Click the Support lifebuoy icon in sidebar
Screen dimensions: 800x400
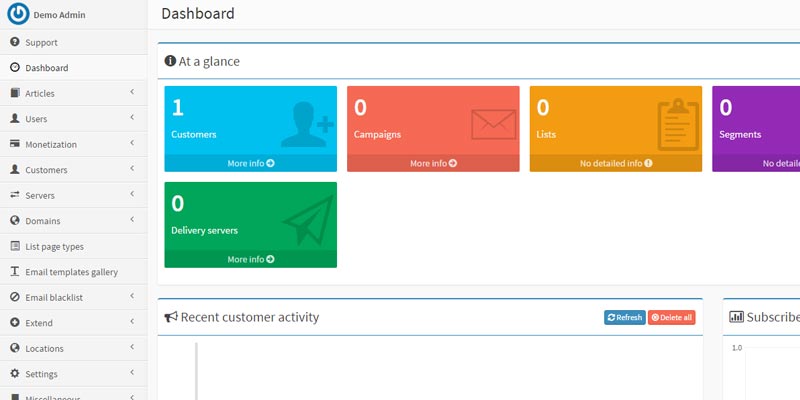coord(15,42)
